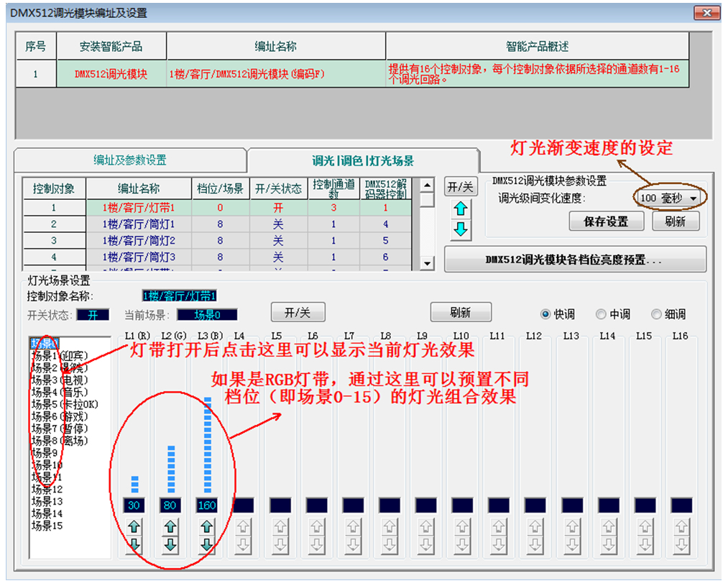The image size is (728, 586).
Task: Click the 1楼/客厅/DMX512调光模块(编码F) address cell
Action: pos(276,74)
